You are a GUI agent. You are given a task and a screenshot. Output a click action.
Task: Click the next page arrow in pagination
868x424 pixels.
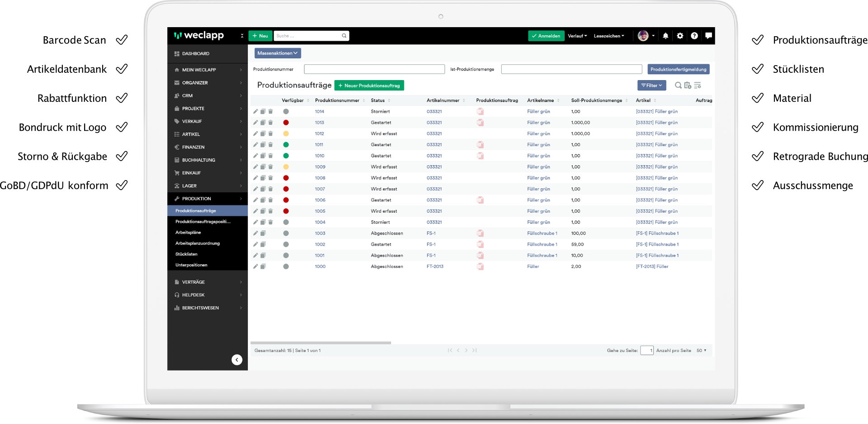(466, 350)
